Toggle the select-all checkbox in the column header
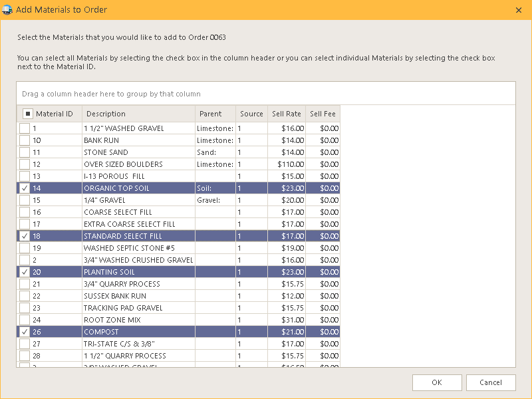The height and width of the screenshot is (399, 532). (28, 114)
